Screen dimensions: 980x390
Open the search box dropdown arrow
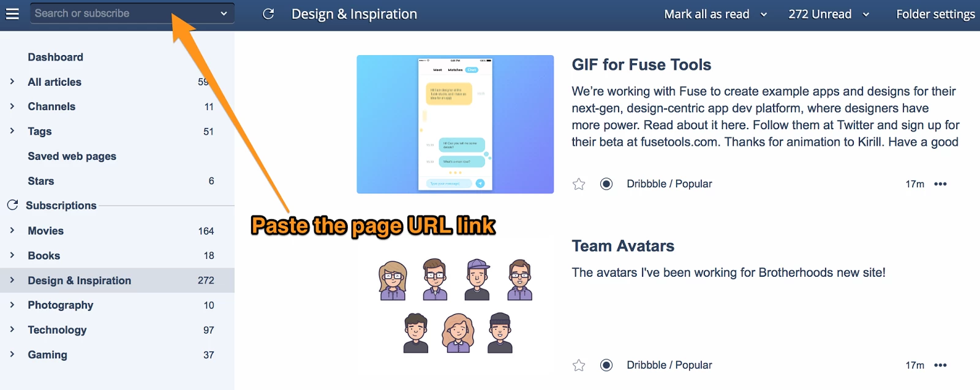click(224, 13)
